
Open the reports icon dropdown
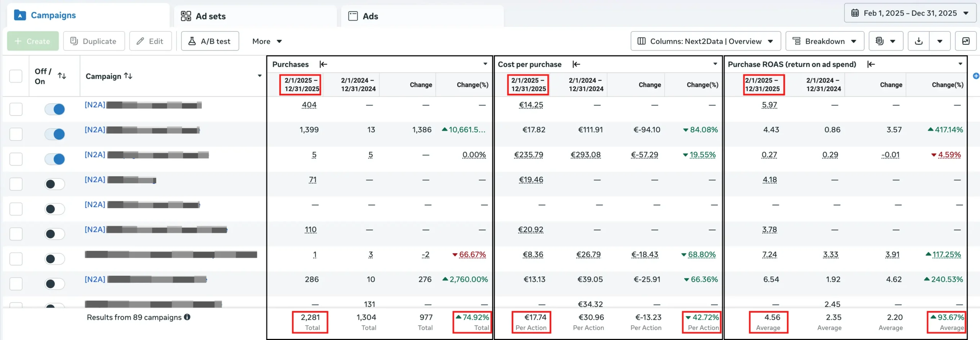[885, 41]
